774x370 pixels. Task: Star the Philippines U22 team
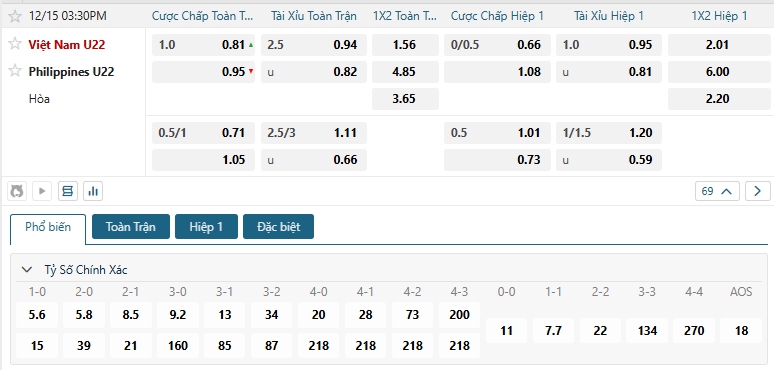click(x=15, y=71)
